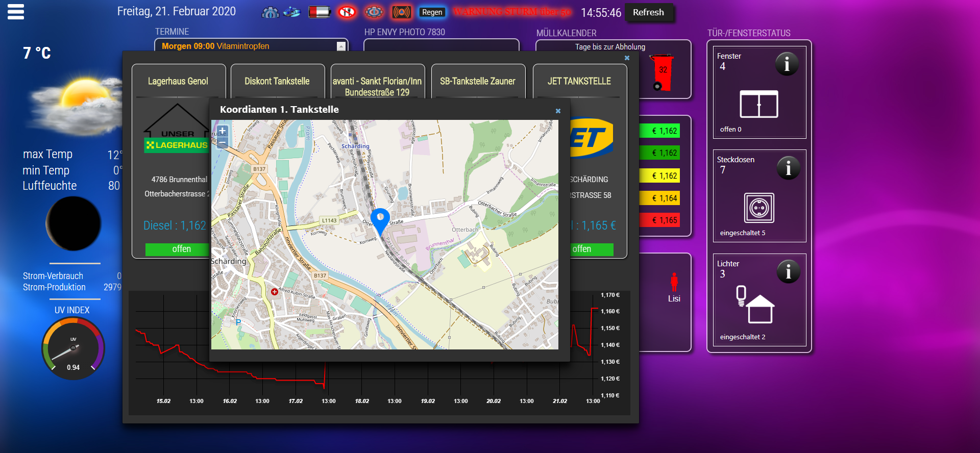The height and width of the screenshot is (453, 980).
Task: Open Lichter info icon
Action: point(788,272)
